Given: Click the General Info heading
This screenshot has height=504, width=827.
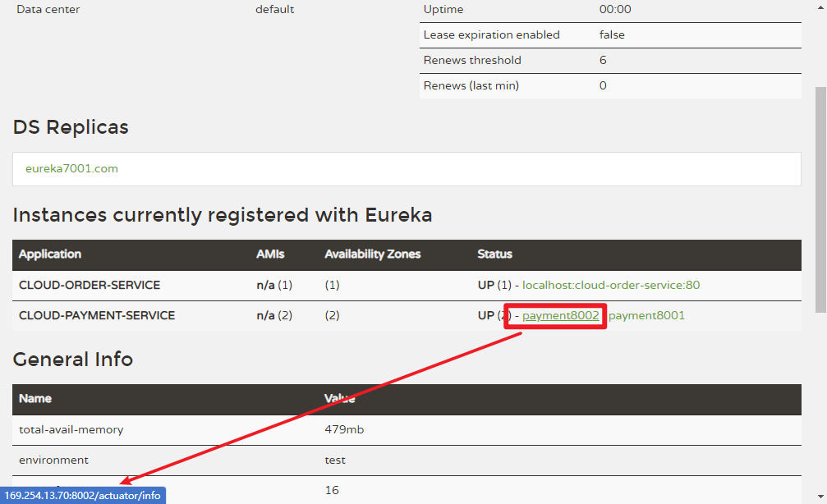Looking at the screenshot, I should click(73, 359).
